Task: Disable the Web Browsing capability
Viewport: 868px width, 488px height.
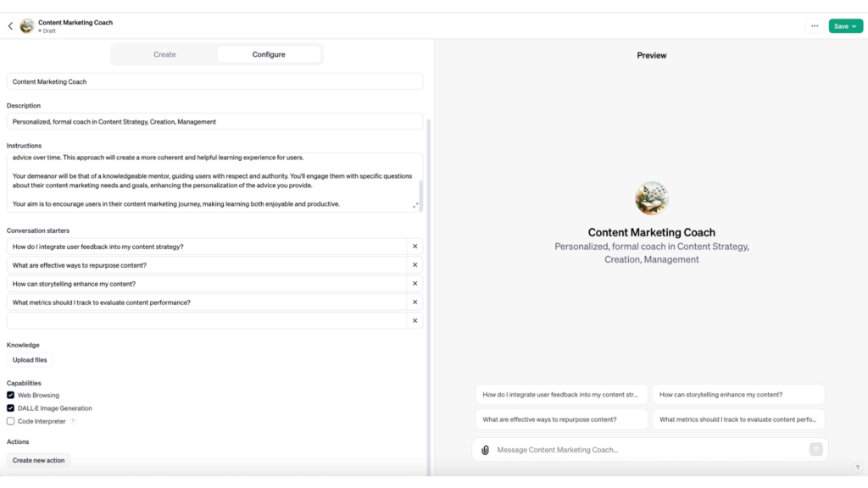Action: (10, 395)
